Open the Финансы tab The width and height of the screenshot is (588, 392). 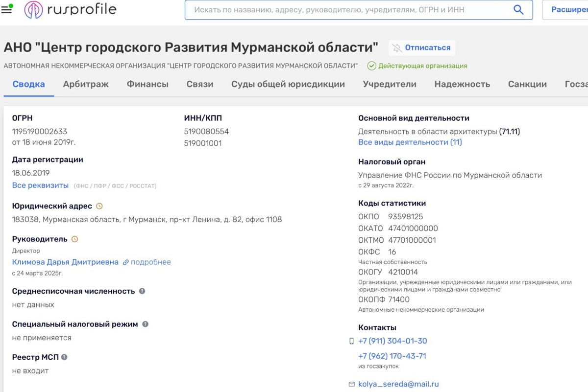pos(147,84)
